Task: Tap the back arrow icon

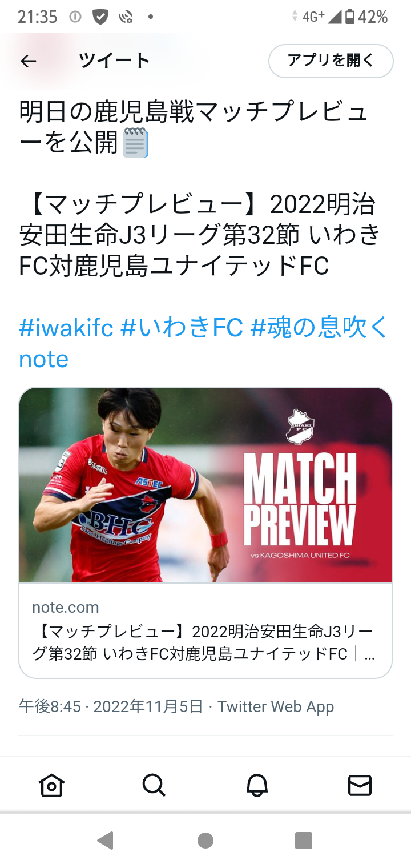Action: 28,61
